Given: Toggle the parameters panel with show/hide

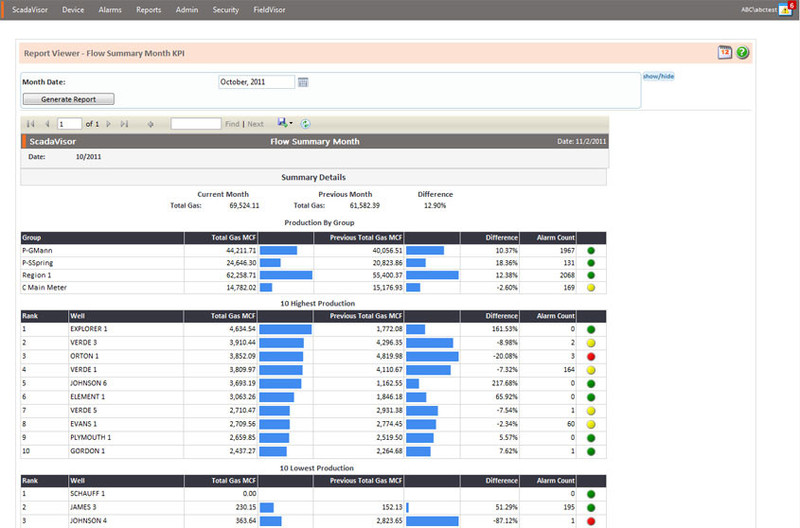Looking at the screenshot, I should click(x=658, y=76).
